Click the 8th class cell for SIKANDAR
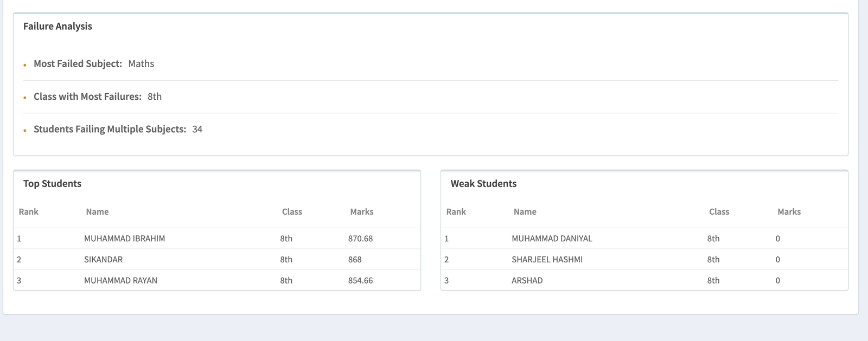Image resolution: width=868 pixels, height=341 pixels. [286, 260]
